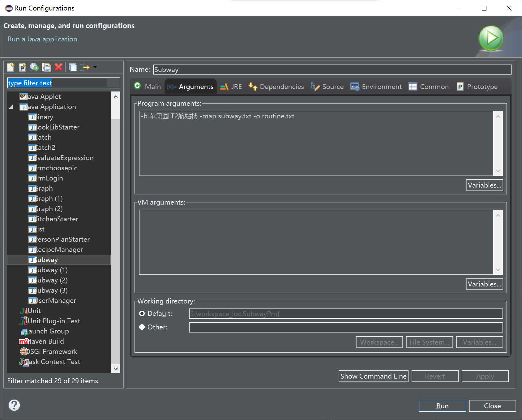The height and width of the screenshot is (420, 522).
Task: Click Show Command Line button
Action: 373,376
